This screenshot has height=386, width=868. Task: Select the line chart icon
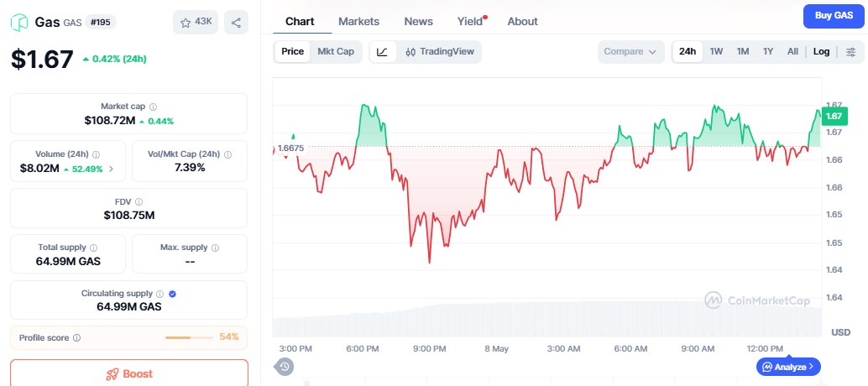pos(383,51)
